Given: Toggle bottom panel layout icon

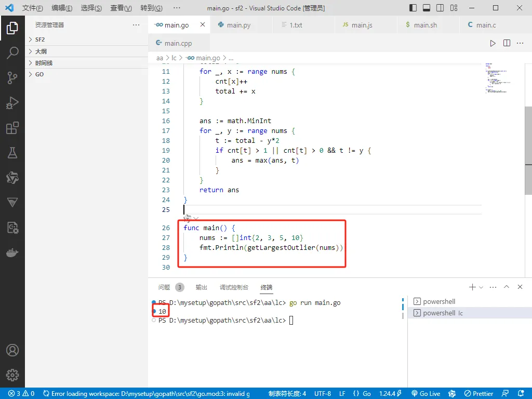Looking at the screenshot, I should click(427, 8).
